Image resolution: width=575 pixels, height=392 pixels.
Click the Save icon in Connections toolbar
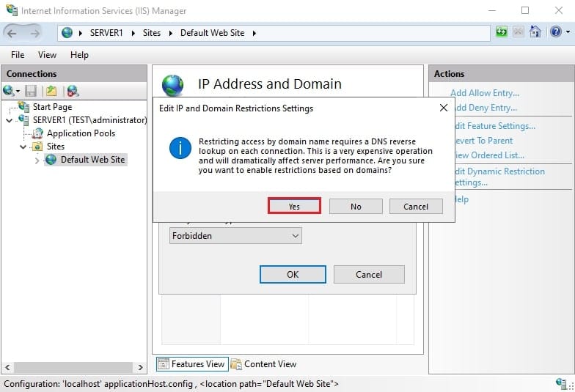pyautogui.click(x=31, y=91)
